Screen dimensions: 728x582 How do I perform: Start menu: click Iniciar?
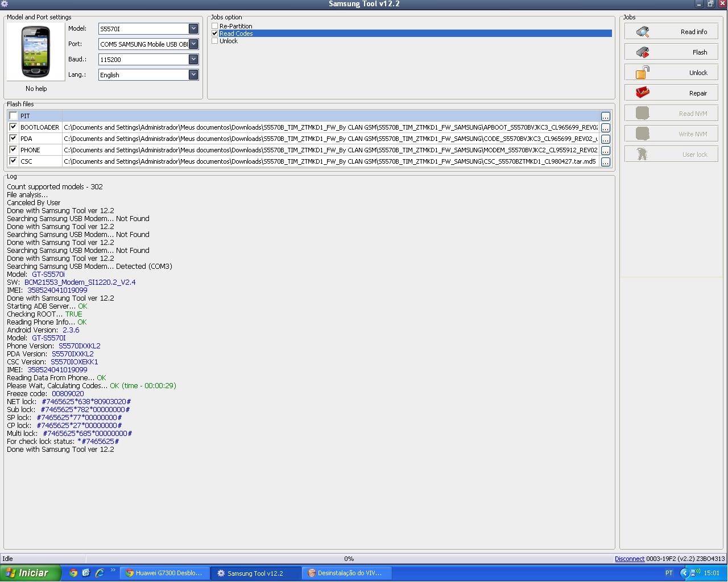pyautogui.click(x=30, y=573)
